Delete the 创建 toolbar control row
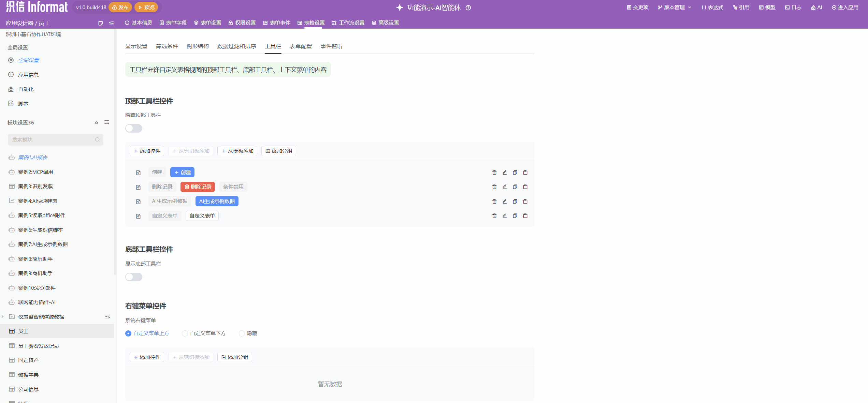The image size is (868, 403). pos(494,173)
